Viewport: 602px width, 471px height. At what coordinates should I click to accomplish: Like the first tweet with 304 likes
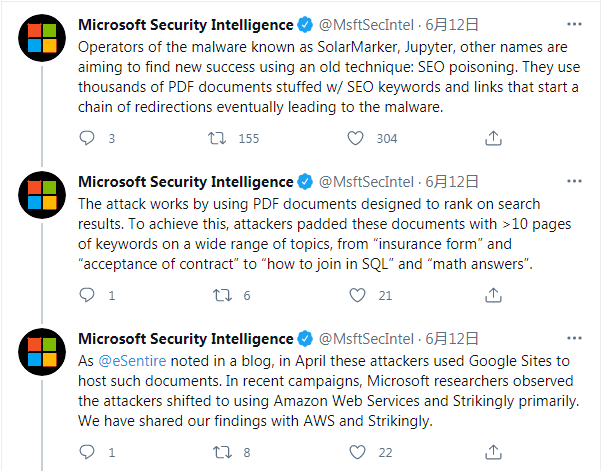pyautogui.click(x=356, y=138)
